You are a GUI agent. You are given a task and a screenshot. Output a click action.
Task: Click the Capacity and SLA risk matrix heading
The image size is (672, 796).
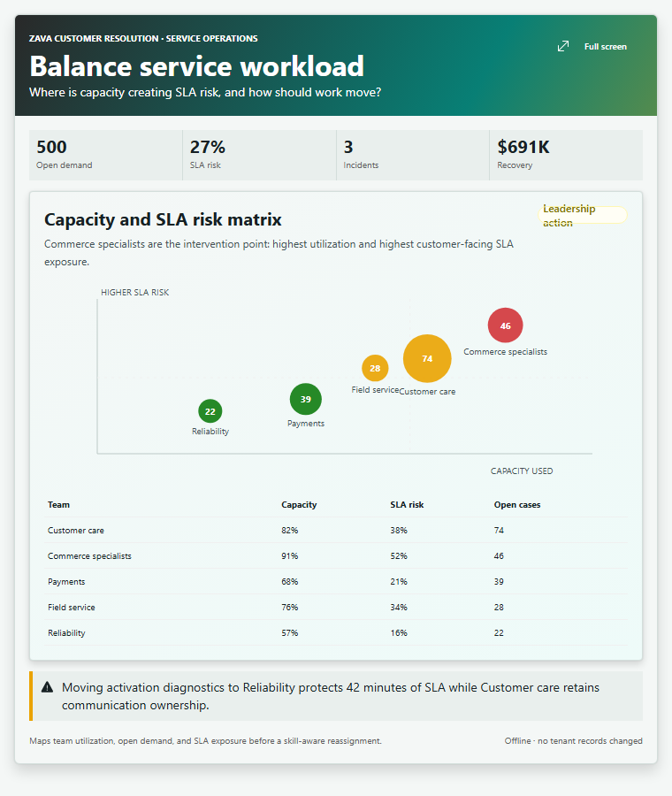tap(163, 219)
